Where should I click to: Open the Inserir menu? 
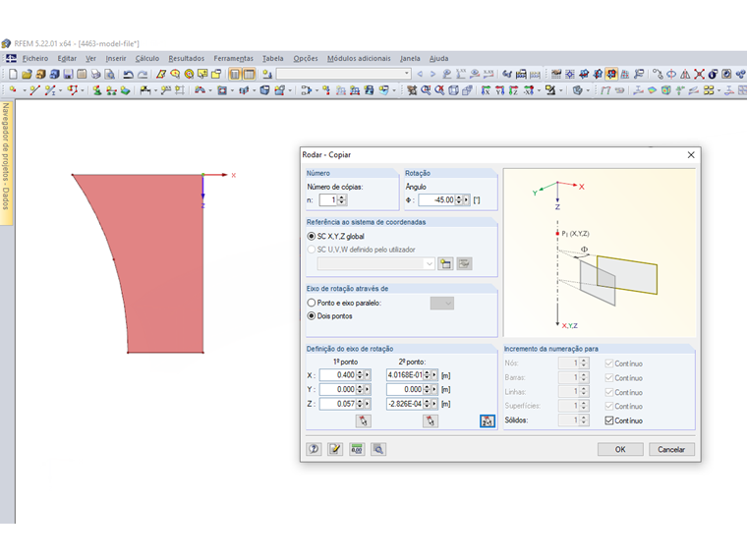pyautogui.click(x=116, y=59)
